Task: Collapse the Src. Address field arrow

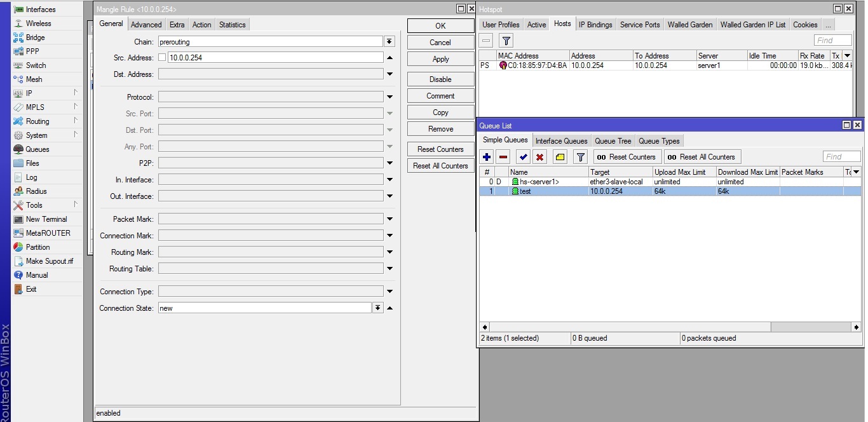Action: (390, 58)
